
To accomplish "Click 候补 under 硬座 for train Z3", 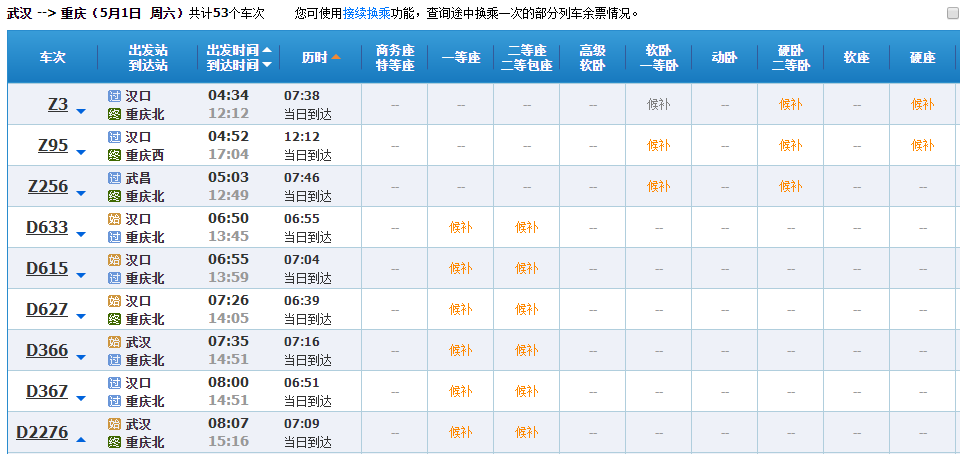I will [922, 104].
